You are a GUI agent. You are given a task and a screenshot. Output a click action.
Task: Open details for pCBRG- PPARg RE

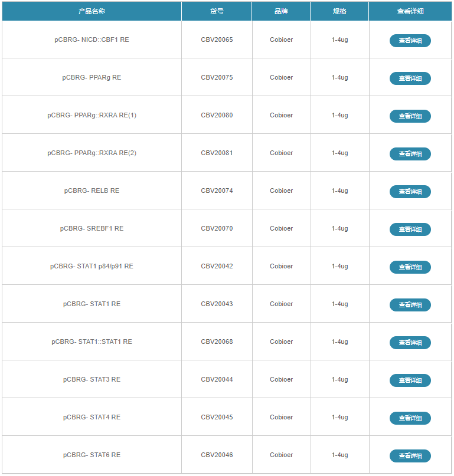(x=410, y=78)
